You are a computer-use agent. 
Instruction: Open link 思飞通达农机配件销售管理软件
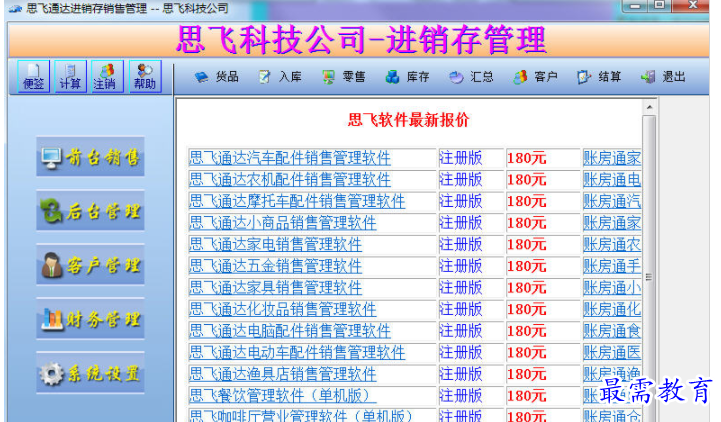coord(290,180)
